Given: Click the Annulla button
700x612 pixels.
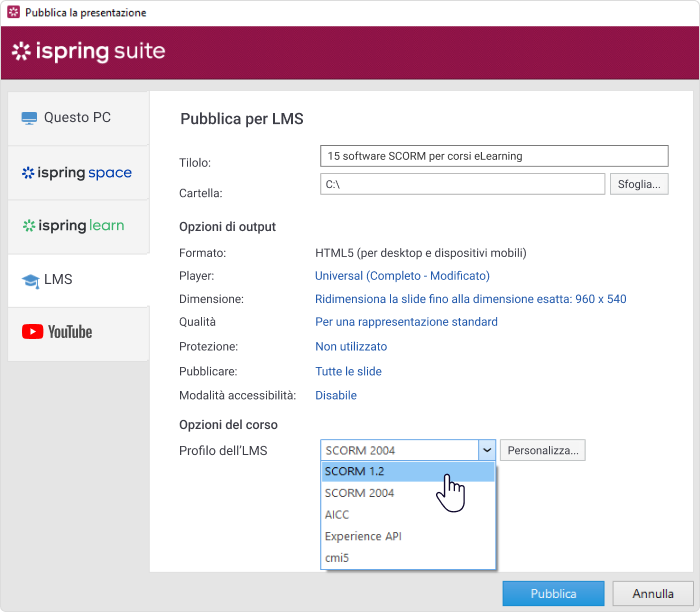Looking at the screenshot, I should tap(653, 594).
